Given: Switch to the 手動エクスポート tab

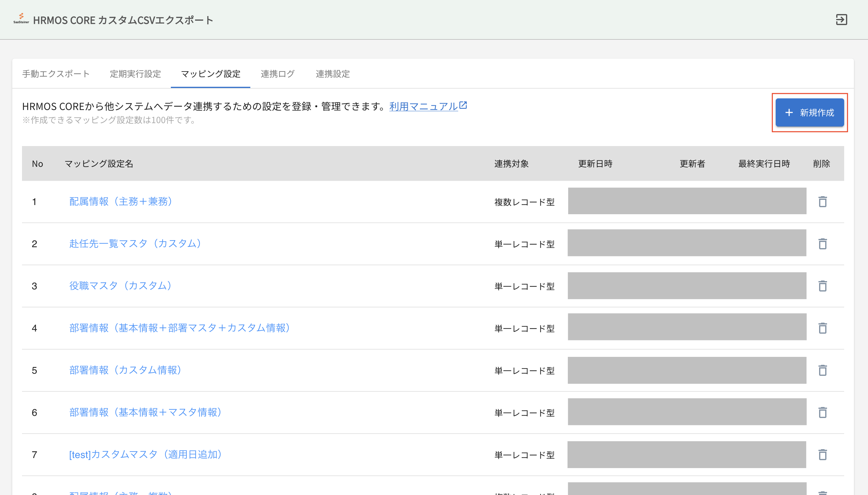Looking at the screenshot, I should (56, 74).
